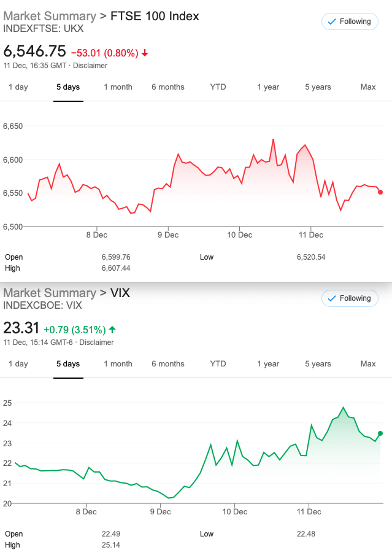
Task: Click the FTSE Low value 6,520.54
Action: click(x=311, y=257)
